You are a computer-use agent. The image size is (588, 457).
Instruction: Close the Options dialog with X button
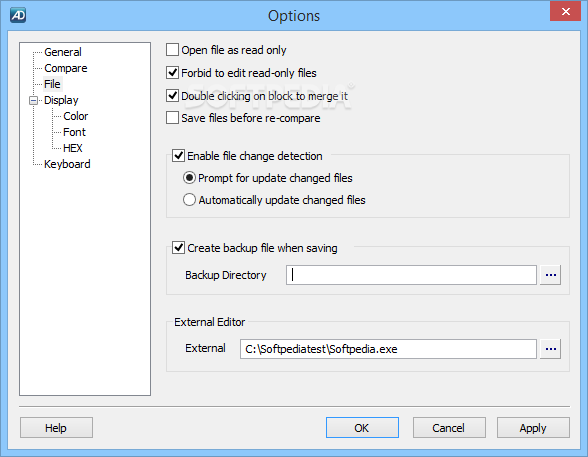[x=566, y=11]
